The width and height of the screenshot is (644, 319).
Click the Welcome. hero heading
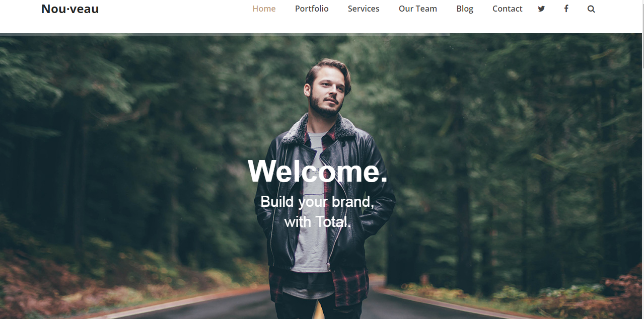pos(318,171)
